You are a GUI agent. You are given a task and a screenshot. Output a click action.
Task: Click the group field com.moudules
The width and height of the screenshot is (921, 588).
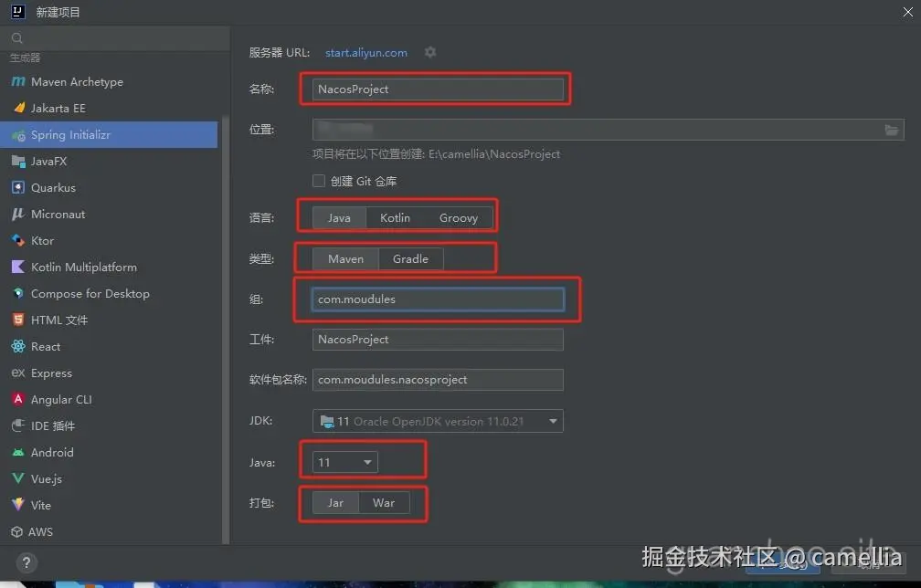coord(438,299)
